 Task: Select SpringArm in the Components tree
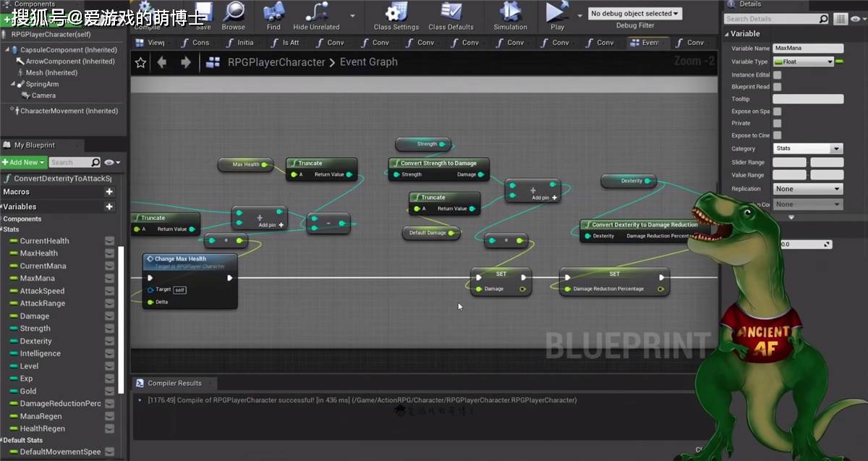pyautogui.click(x=42, y=84)
